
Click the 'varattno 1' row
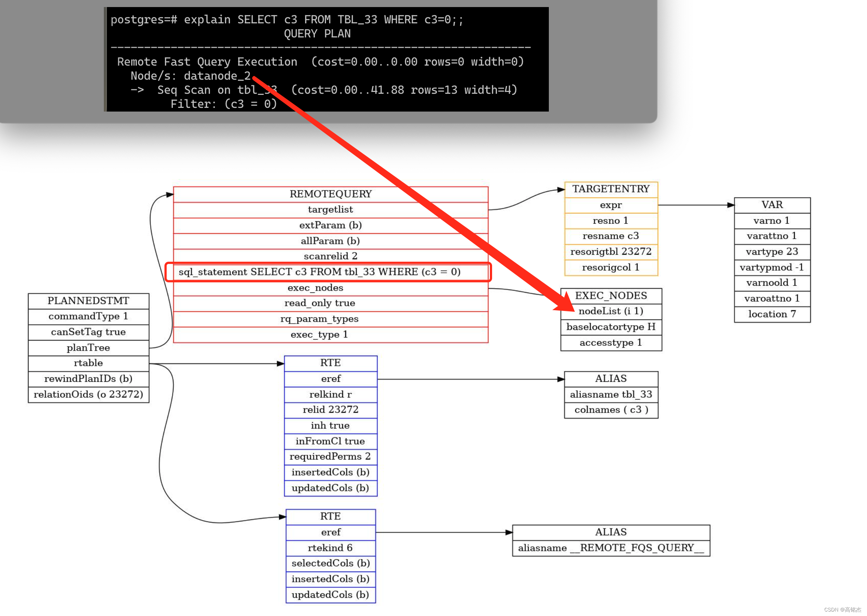[772, 236]
